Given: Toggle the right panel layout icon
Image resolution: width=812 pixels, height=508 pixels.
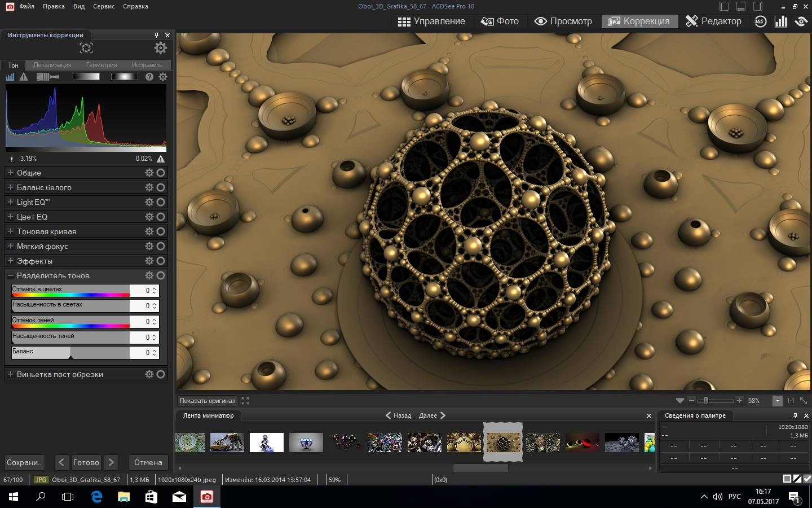Looking at the screenshot, I should [x=758, y=6].
